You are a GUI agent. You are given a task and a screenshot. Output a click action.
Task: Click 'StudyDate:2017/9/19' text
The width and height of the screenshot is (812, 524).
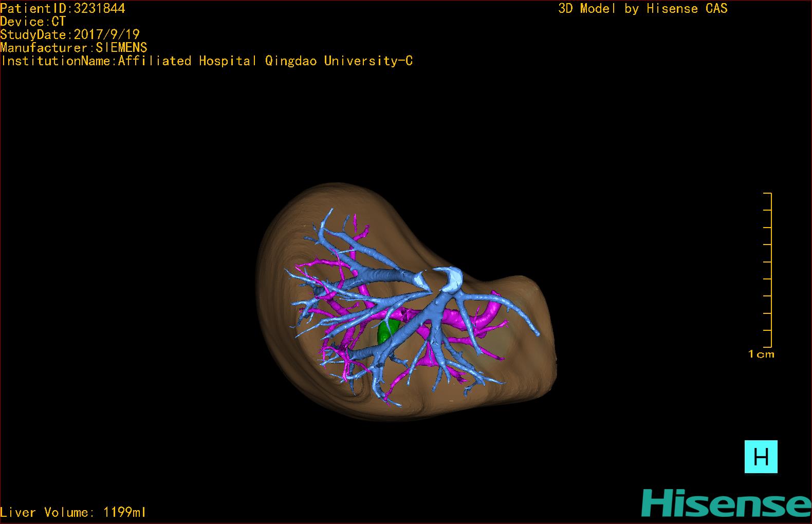coord(70,34)
